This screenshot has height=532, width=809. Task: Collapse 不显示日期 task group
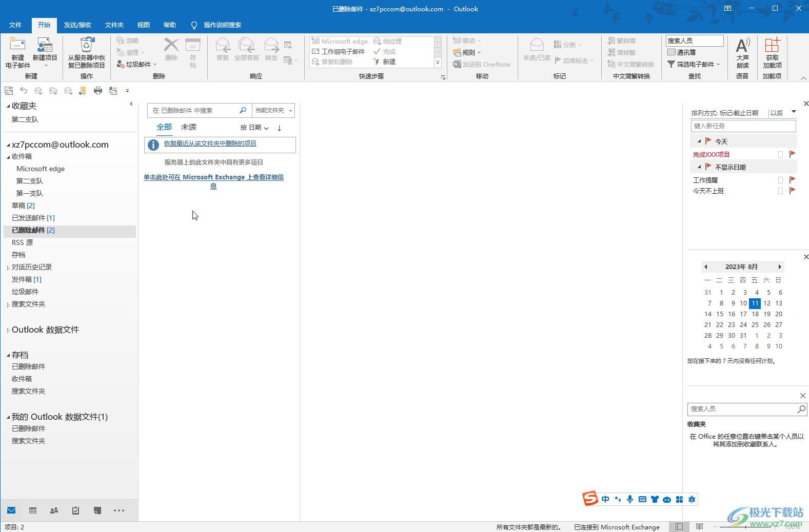(x=699, y=168)
